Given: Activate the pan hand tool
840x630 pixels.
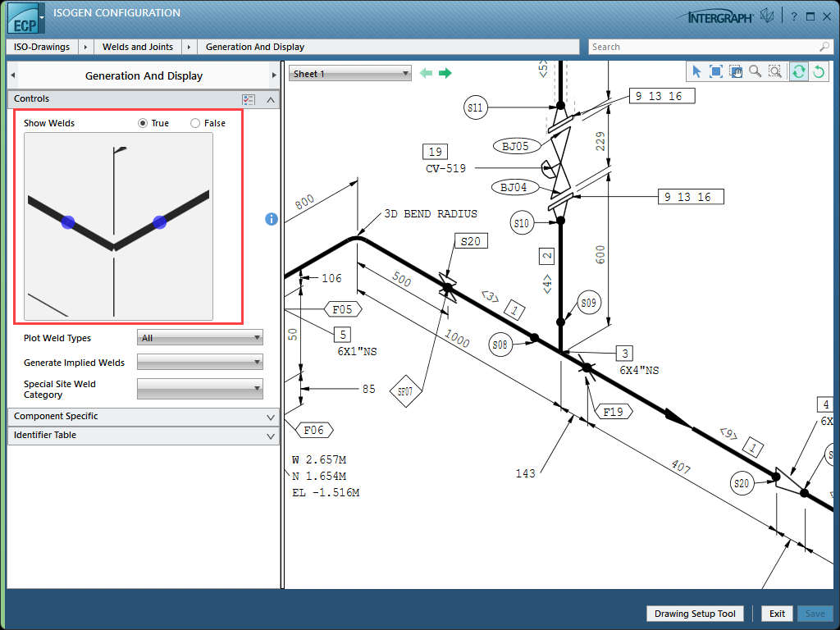Looking at the screenshot, I should pyautogui.click(x=735, y=72).
